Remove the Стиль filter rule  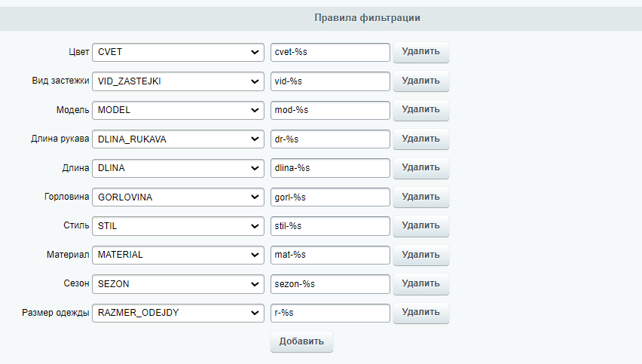tap(420, 226)
